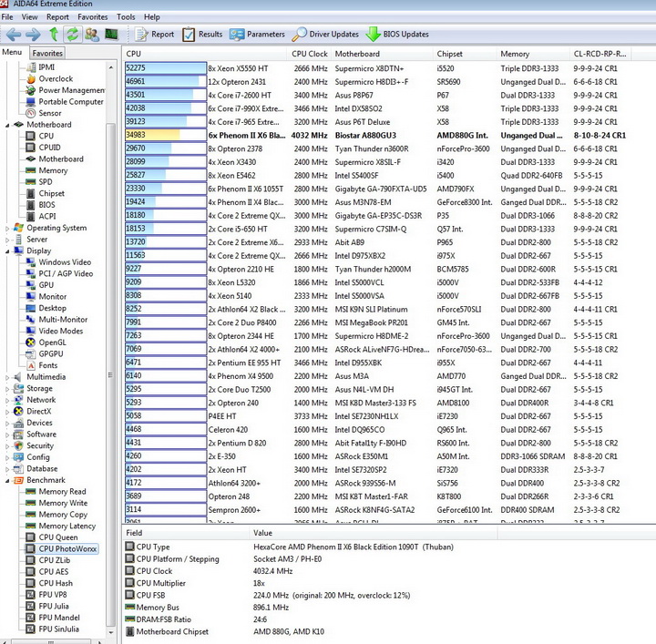Switch to the Menu tab
The height and width of the screenshot is (644, 656).
pyautogui.click(x=12, y=52)
